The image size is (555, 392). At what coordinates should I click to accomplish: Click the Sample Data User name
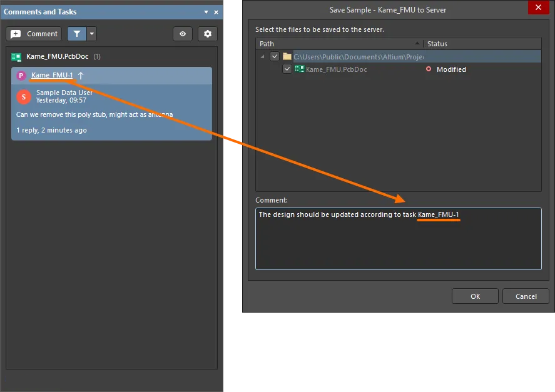(x=64, y=93)
